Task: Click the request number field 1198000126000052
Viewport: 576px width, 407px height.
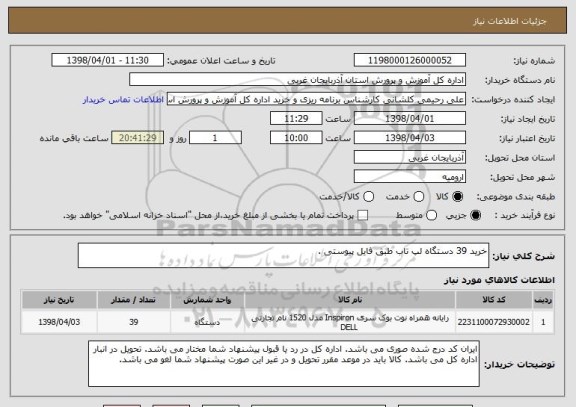Action: coord(410,60)
